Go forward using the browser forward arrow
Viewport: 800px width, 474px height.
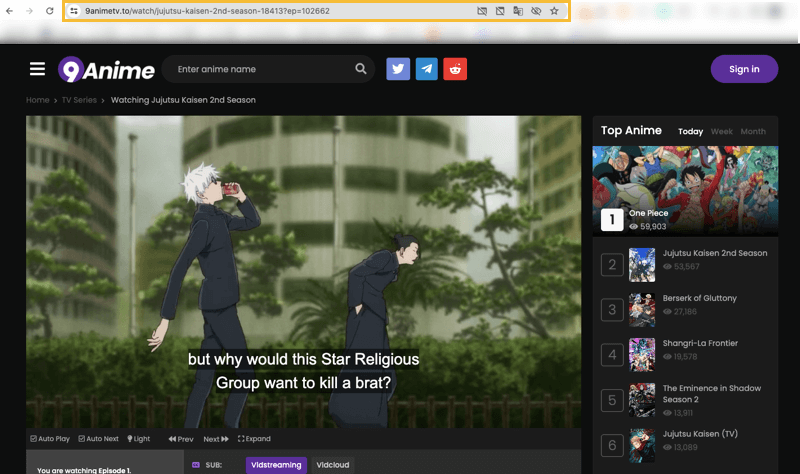coord(30,11)
